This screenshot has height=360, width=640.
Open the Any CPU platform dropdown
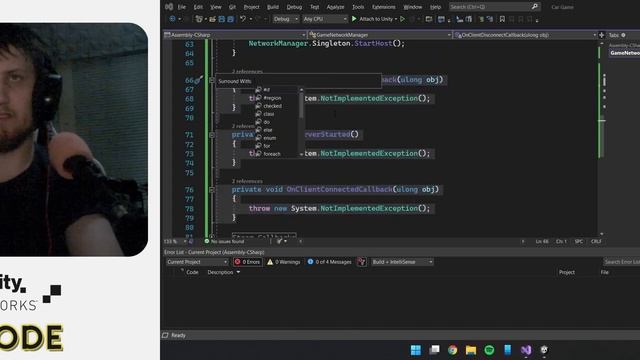point(325,19)
